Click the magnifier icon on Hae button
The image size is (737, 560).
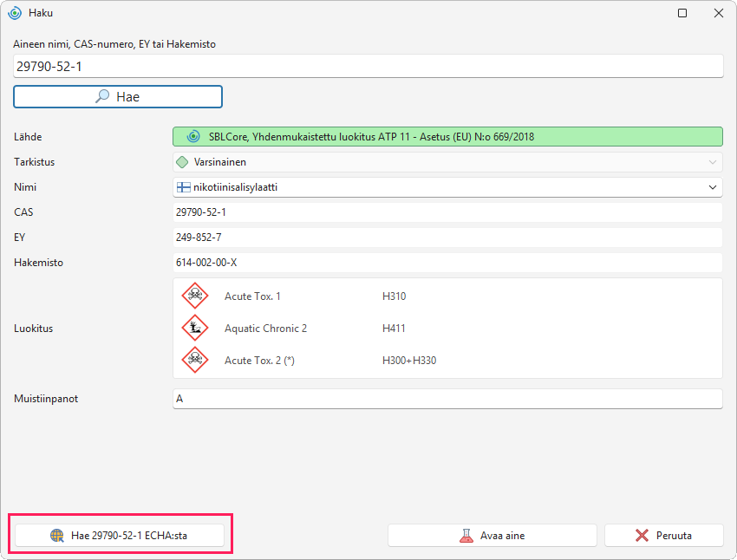(x=102, y=96)
